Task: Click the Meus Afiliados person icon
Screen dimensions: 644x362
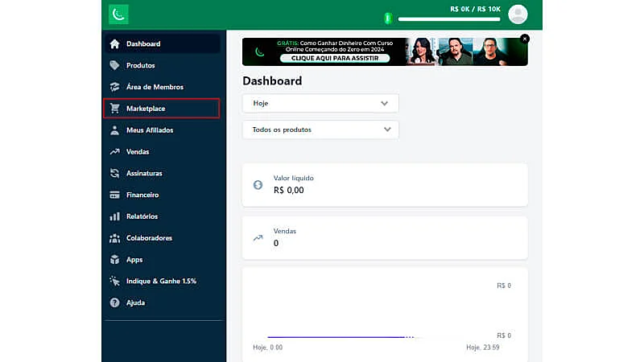Action: [x=114, y=130]
